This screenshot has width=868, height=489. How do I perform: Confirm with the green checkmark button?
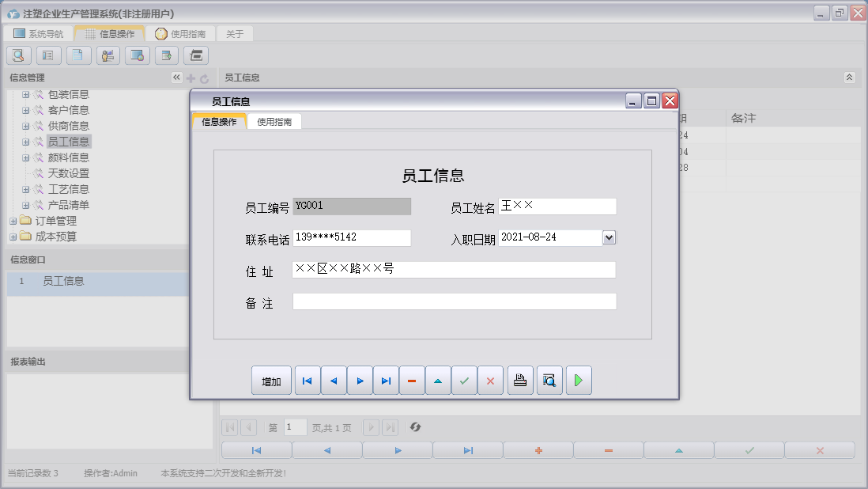[x=464, y=381]
